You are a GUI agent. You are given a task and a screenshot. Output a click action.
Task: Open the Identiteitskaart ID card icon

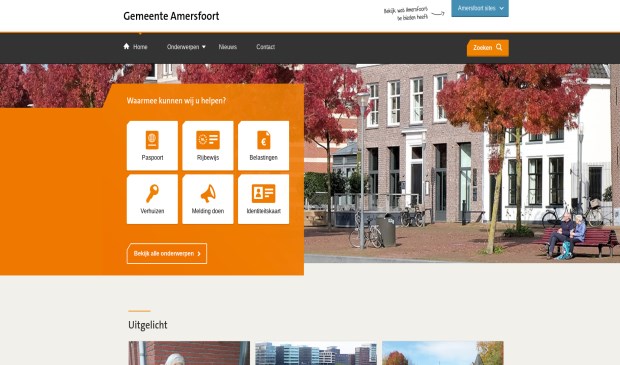264,193
